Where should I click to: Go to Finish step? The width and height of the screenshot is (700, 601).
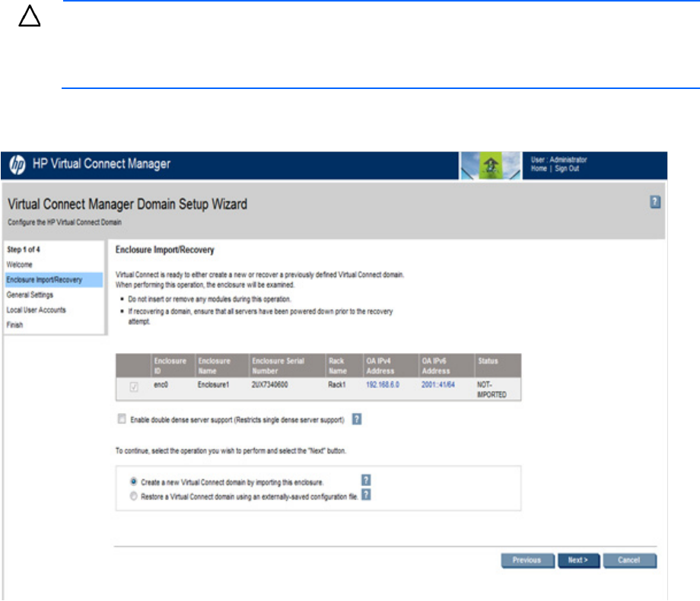tap(14, 325)
